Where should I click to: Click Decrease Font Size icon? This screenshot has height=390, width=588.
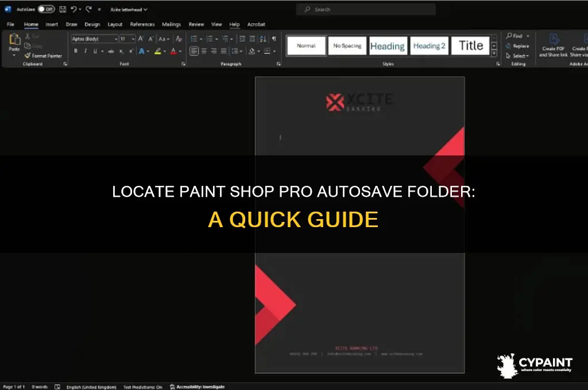point(151,38)
